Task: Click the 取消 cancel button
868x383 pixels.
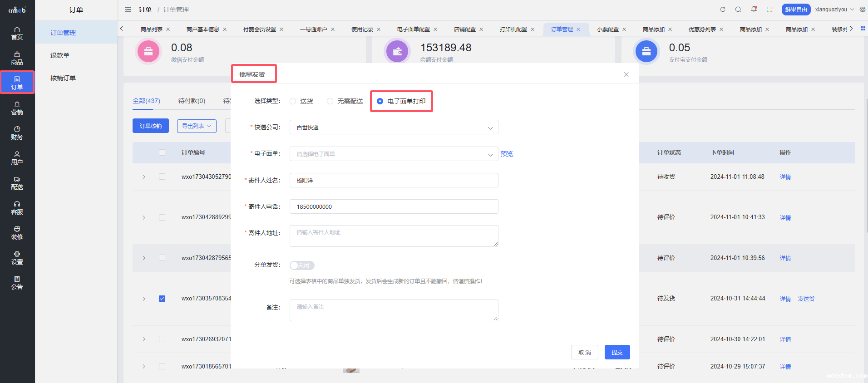Action: [584, 352]
